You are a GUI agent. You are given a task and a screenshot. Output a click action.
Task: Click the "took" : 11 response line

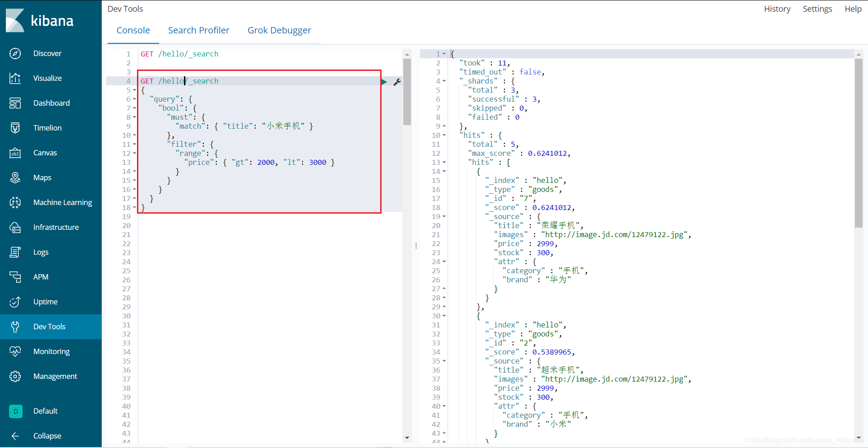(x=485, y=63)
